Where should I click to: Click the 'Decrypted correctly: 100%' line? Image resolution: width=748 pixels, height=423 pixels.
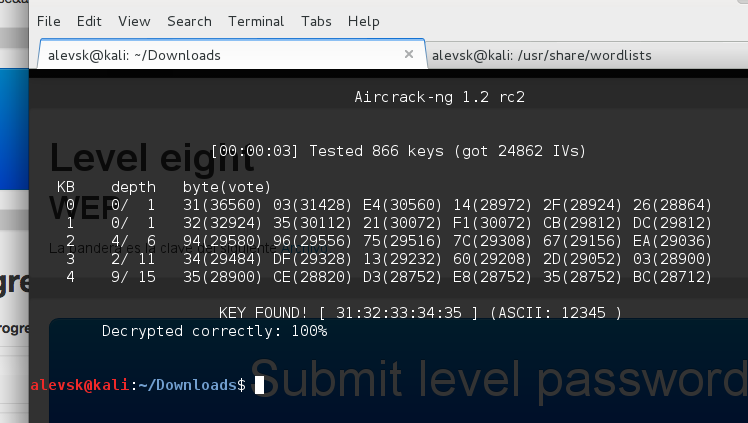(x=214, y=331)
